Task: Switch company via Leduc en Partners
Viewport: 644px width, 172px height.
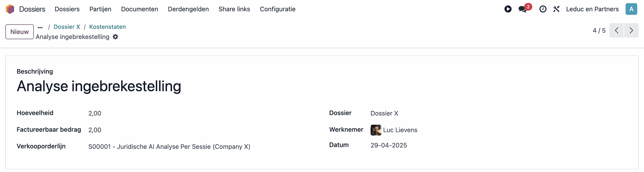Action: pos(592,9)
